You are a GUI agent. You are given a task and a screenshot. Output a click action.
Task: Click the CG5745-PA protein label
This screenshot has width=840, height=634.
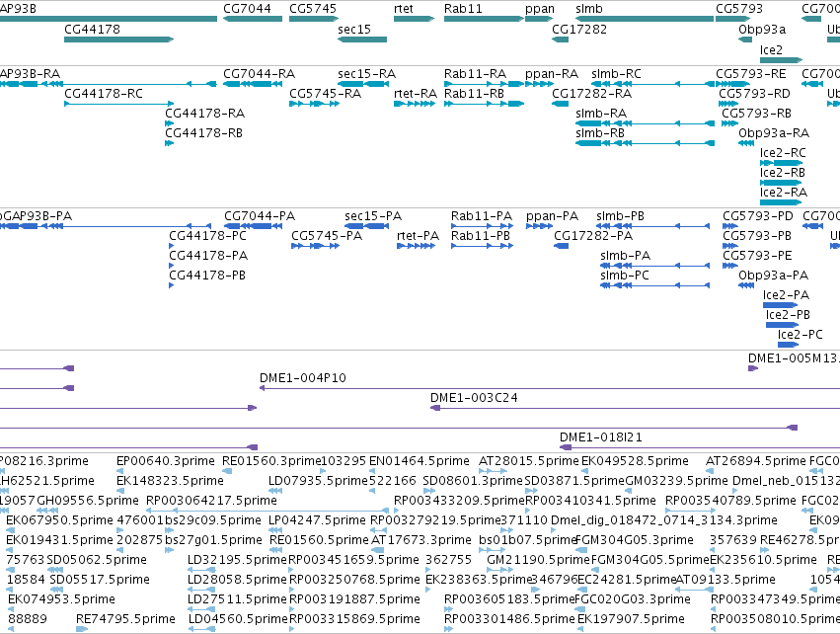tap(327, 236)
